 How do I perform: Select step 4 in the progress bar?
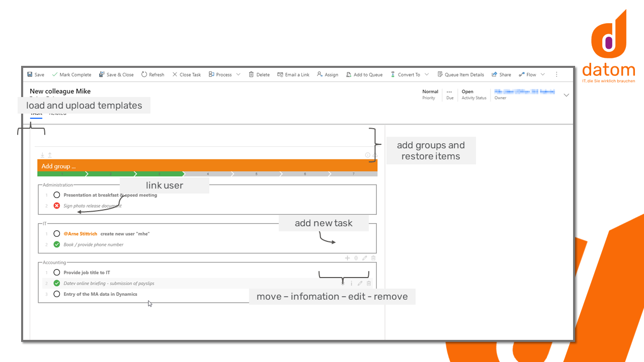click(208, 174)
